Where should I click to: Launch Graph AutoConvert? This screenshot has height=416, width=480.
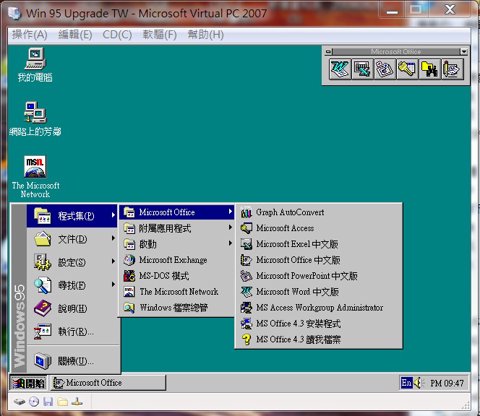318,212
